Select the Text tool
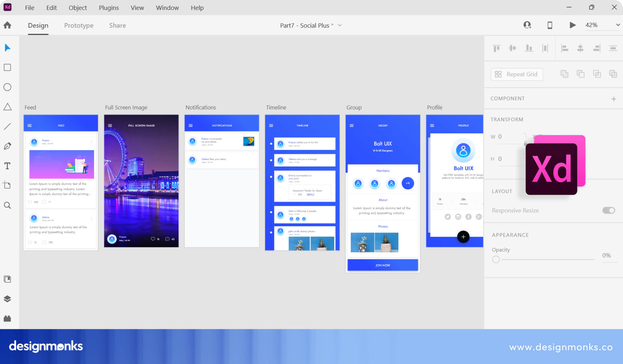 click(7, 166)
